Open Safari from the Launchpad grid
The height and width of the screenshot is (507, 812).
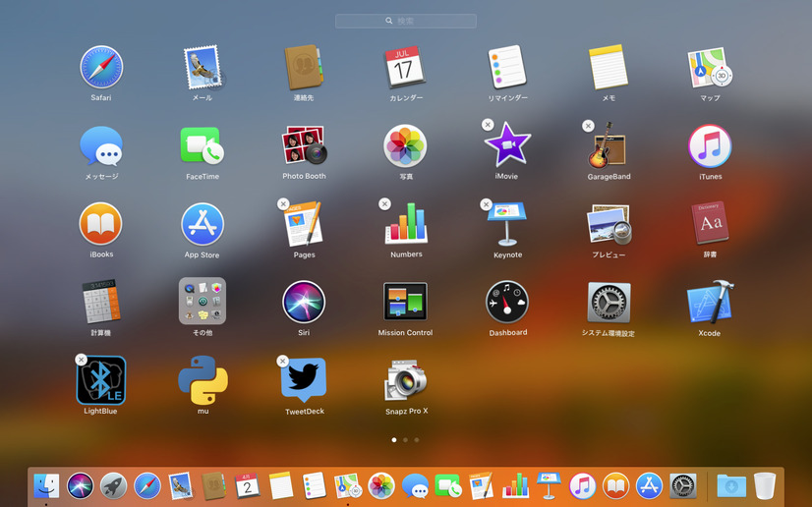[x=101, y=67]
